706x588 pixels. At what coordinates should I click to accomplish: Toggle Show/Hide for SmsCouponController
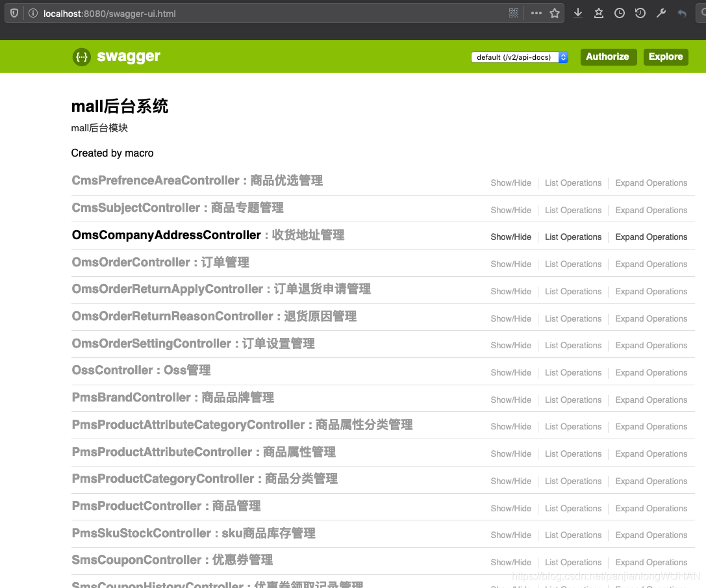coord(511,562)
